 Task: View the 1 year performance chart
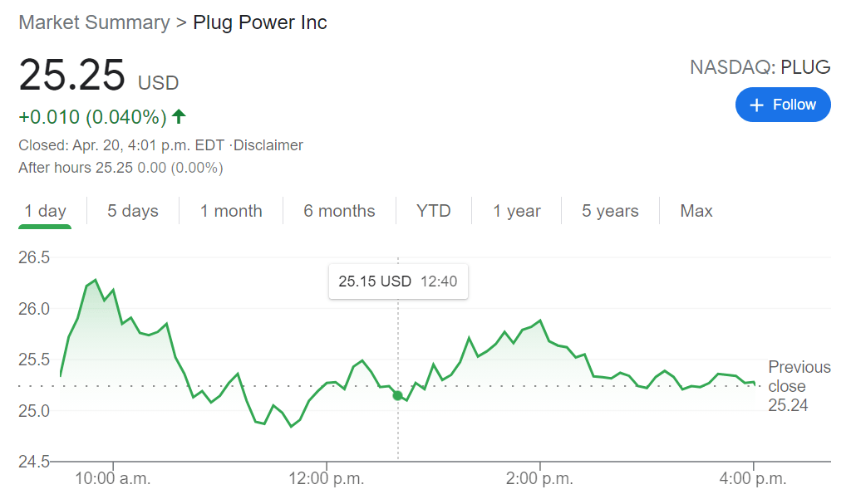pos(516,210)
